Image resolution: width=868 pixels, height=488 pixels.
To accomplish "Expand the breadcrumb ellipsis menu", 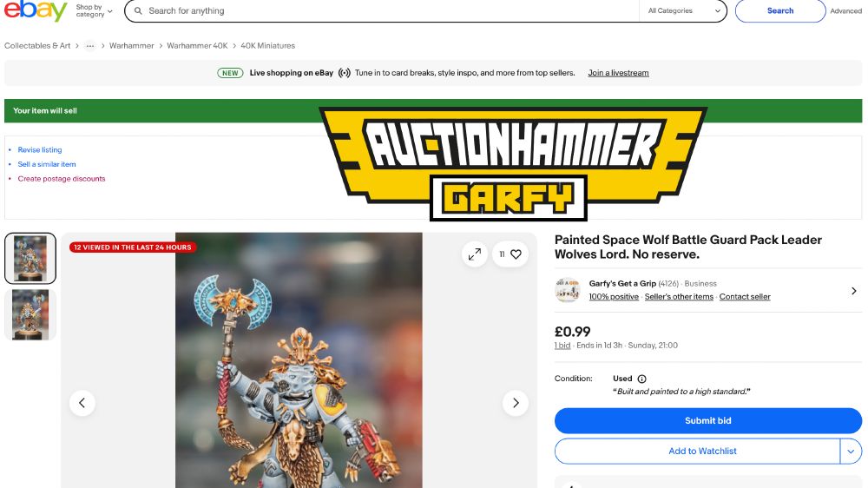I will click(89, 46).
